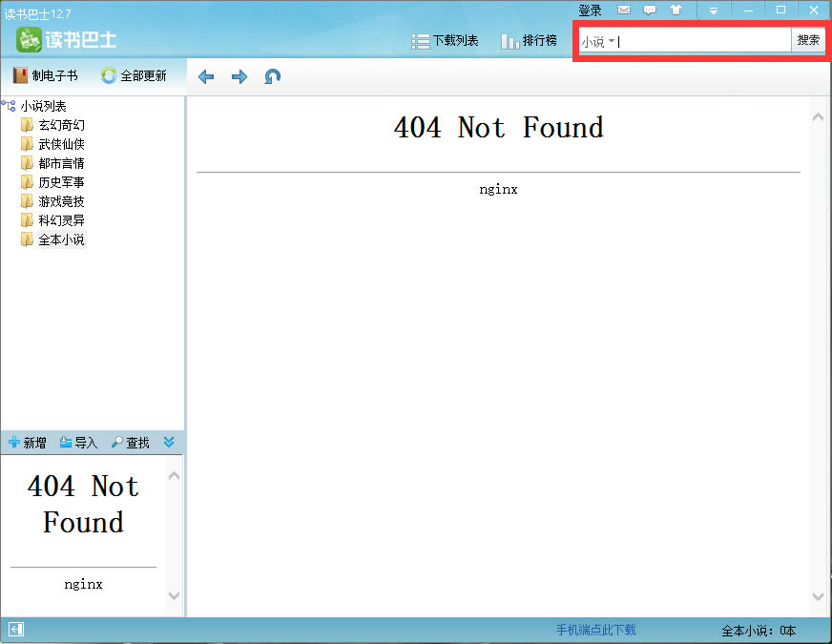Click the back arrow navigation icon
Viewport: 832px width, 644px height.
click(206, 76)
